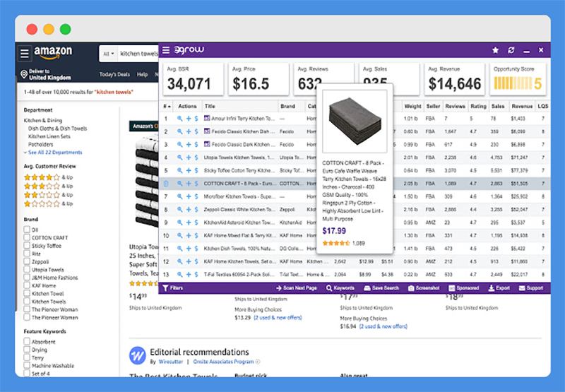Take a Screenshot via bottom toolbar
The height and width of the screenshot is (392, 565).
(424, 288)
